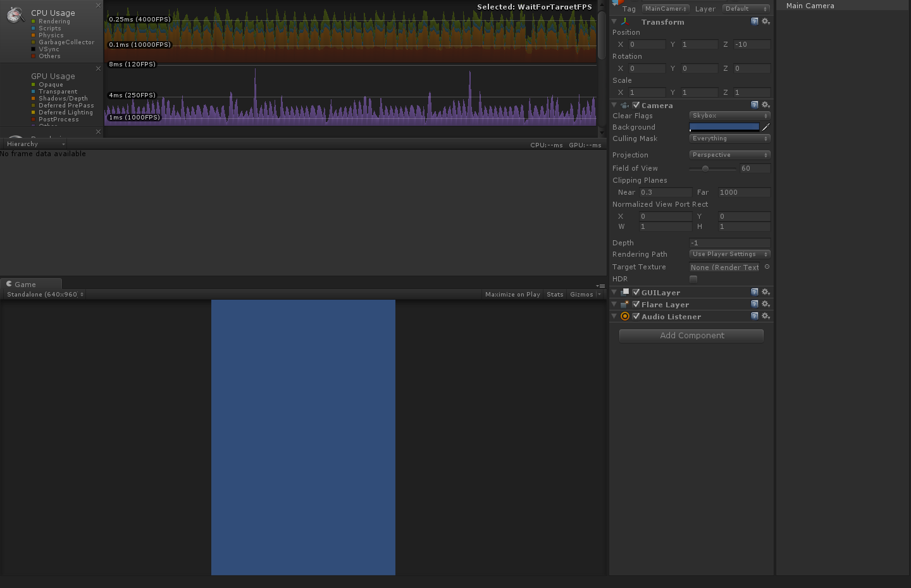The image size is (911, 588).
Task: Open Flare Layer gear settings menu
Action: pos(765,304)
